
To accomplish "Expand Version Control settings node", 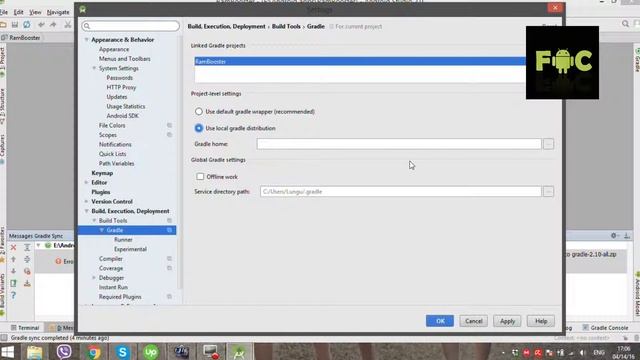I will coord(87,202).
